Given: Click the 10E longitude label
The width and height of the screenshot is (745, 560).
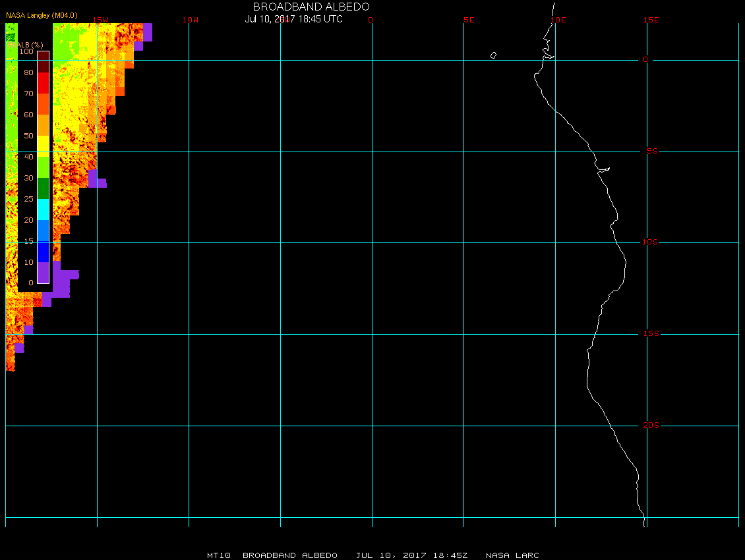Looking at the screenshot, I should [x=558, y=20].
